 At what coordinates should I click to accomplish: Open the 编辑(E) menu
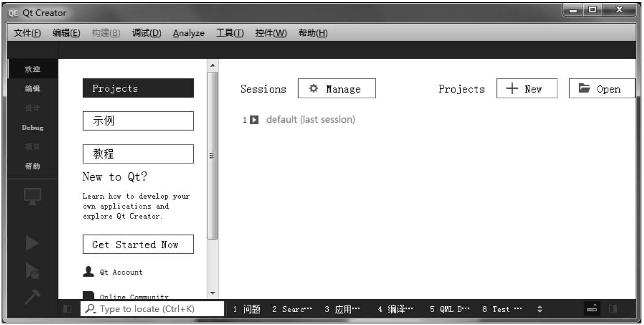click(66, 33)
